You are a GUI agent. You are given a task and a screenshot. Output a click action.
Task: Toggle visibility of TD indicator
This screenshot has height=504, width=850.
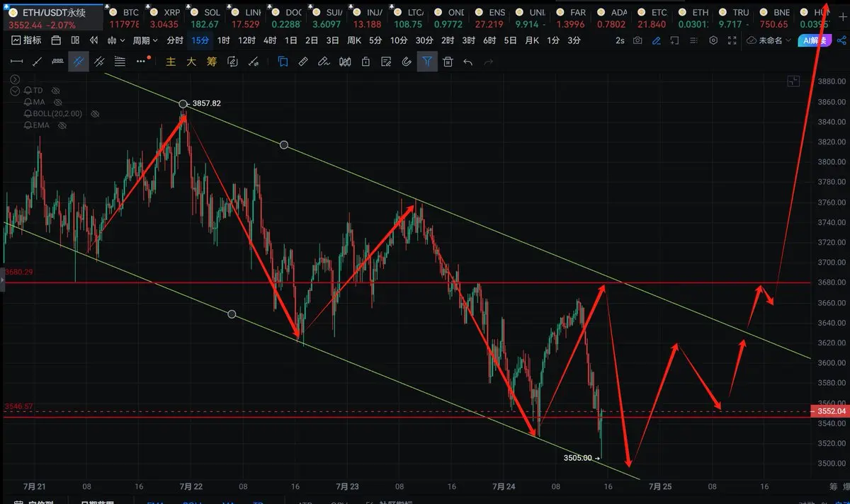(x=56, y=91)
